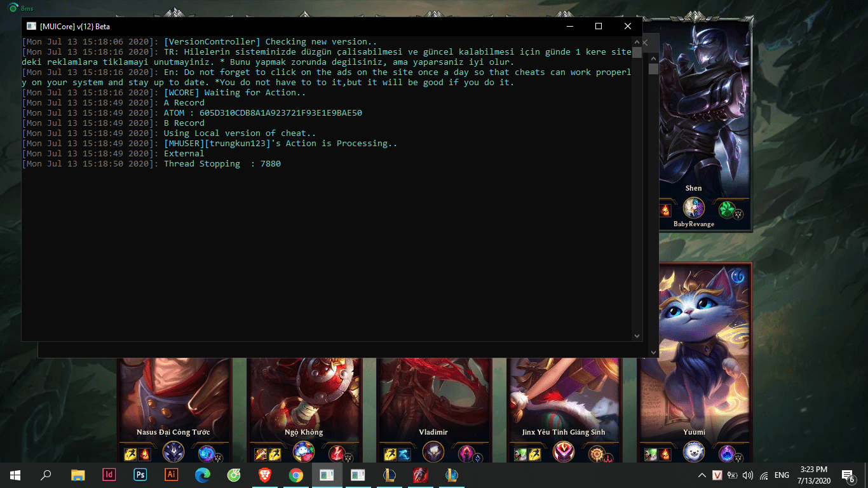Click the console scrollbar down arrow
The image size is (868, 488).
637,335
